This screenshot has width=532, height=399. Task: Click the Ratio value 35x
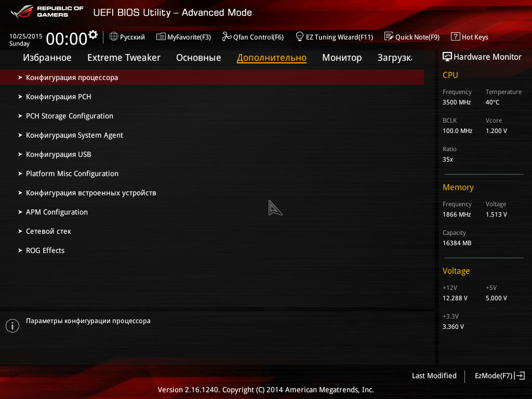[447, 159]
